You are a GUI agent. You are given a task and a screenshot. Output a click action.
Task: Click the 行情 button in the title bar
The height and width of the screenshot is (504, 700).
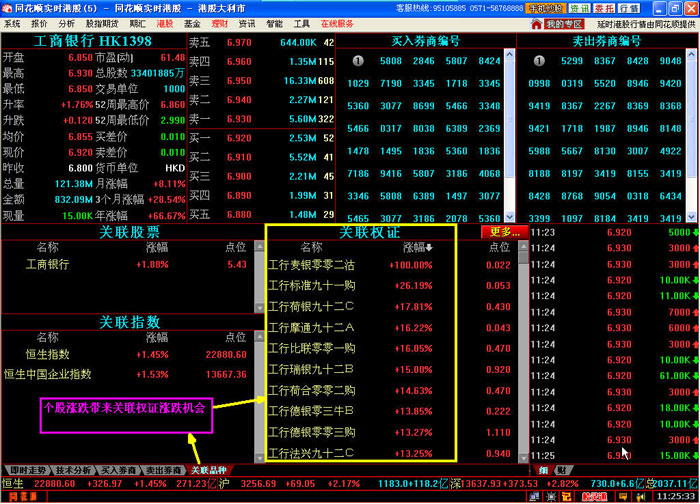[x=629, y=7]
